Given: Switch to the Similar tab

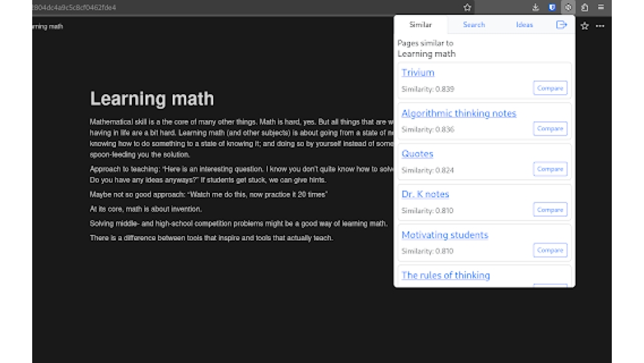Looking at the screenshot, I should click(421, 25).
